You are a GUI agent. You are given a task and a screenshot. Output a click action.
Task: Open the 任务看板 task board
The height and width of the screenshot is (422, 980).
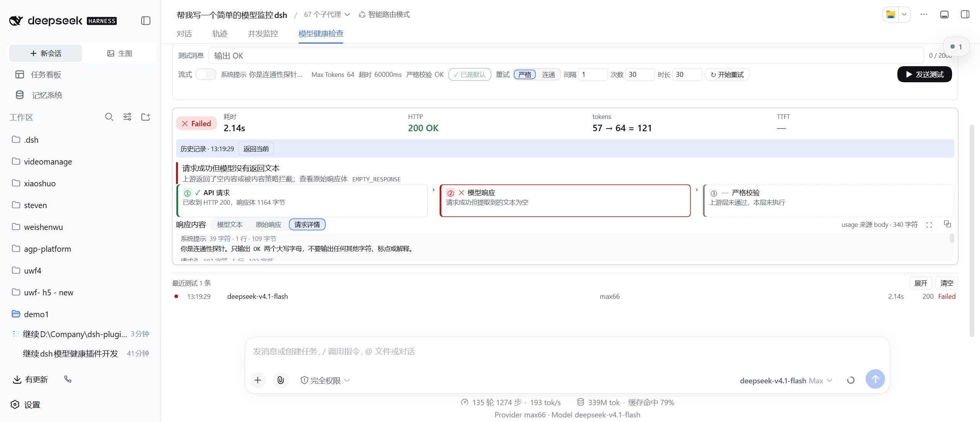pos(38,75)
